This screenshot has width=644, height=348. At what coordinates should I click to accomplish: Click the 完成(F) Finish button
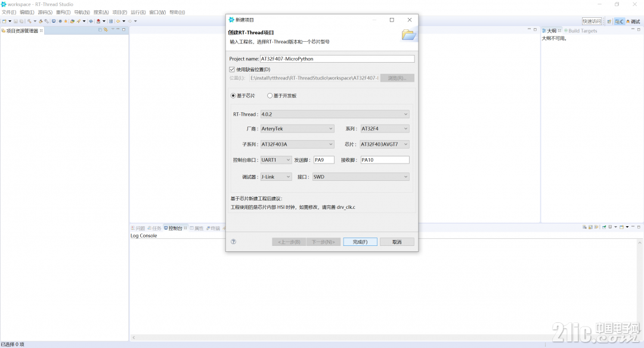click(360, 242)
